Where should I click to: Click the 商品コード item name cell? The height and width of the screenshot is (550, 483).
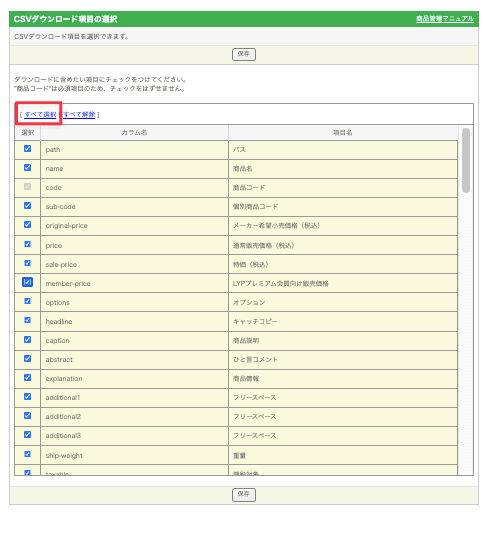(x=343, y=188)
